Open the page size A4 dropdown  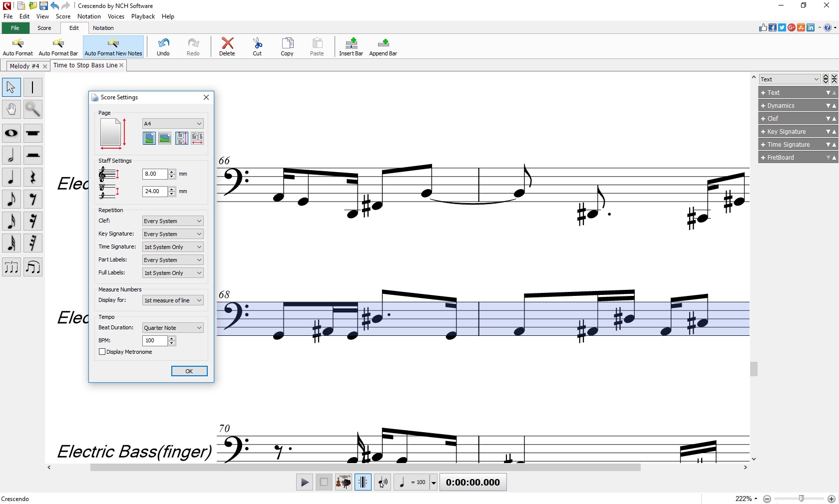[x=172, y=123]
